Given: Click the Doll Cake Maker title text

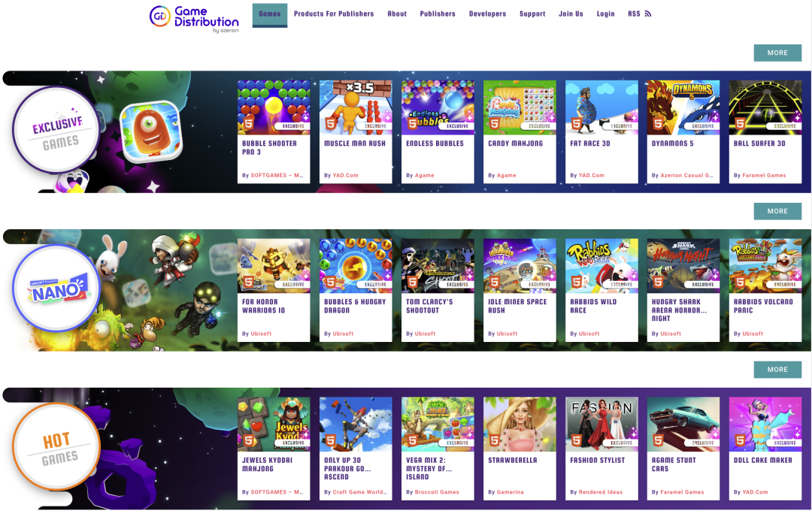Looking at the screenshot, I should 763,460.
